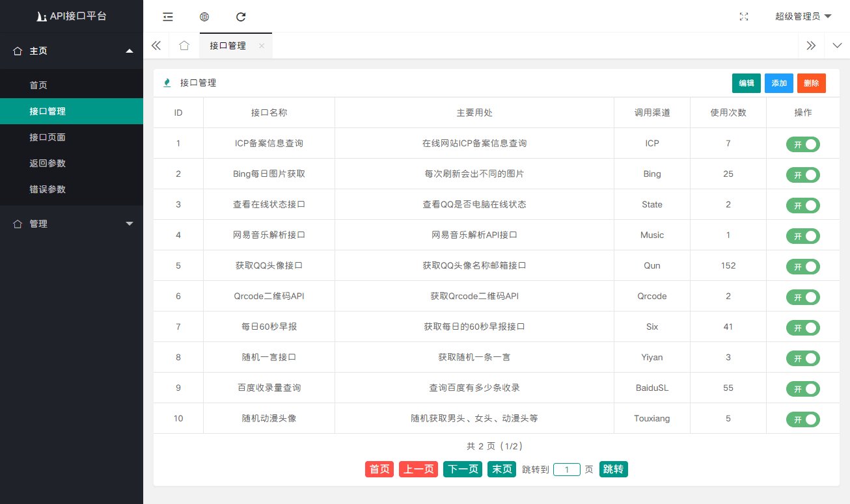The height and width of the screenshot is (504, 850).
Task: Click 每次刷新会出不同的图片 description cell
Action: [x=474, y=174]
